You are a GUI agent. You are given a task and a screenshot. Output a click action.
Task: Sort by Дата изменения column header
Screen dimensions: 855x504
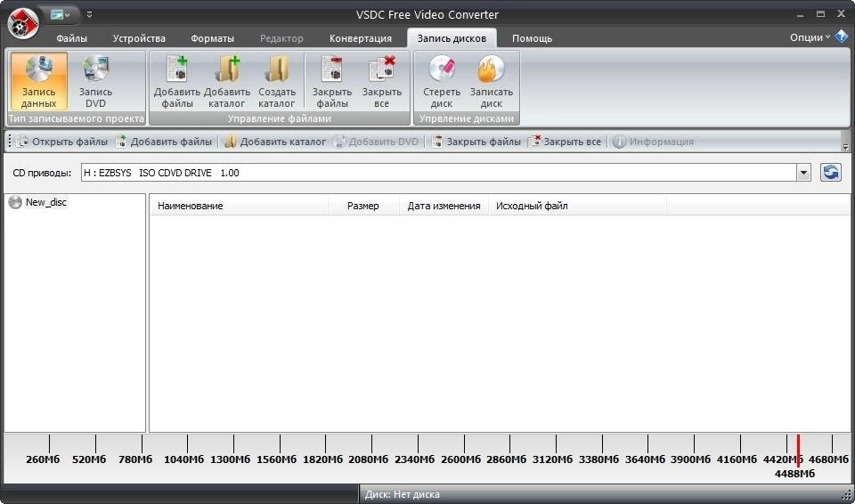[x=444, y=206]
